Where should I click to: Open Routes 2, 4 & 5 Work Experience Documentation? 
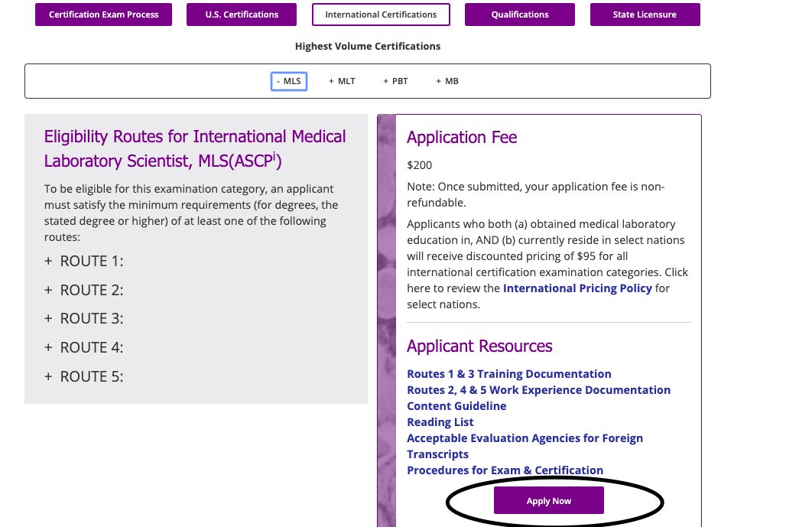[538, 390]
